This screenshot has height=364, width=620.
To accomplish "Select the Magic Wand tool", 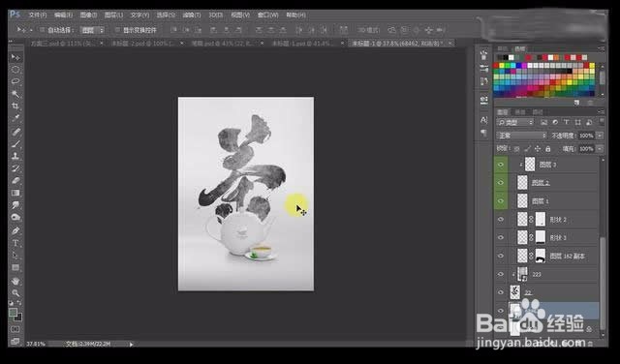I will pyautogui.click(x=15, y=94).
